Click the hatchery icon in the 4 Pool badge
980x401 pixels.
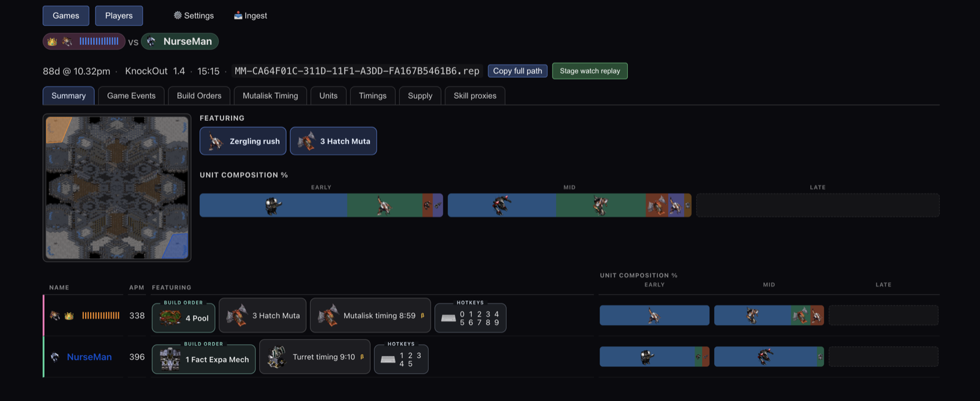pyautogui.click(x=170, y=317)
